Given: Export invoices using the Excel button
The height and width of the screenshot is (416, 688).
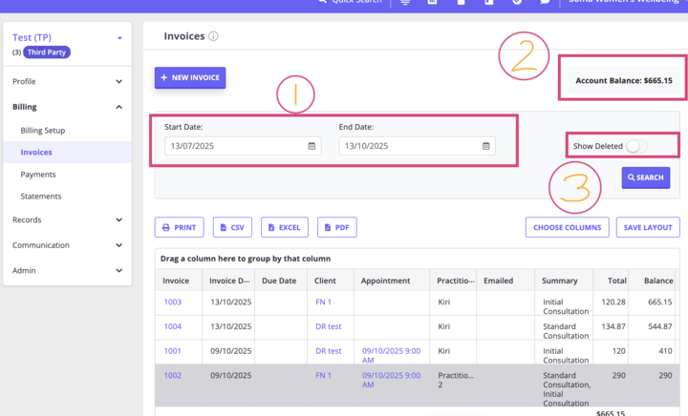Looking at the screenshot, I should (x=284, y=227).
